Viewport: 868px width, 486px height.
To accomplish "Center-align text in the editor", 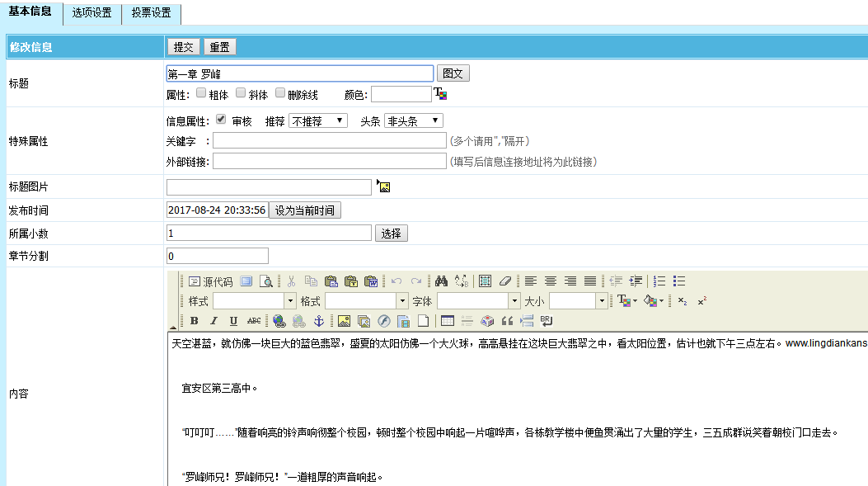I will click(x=551, y=281).
